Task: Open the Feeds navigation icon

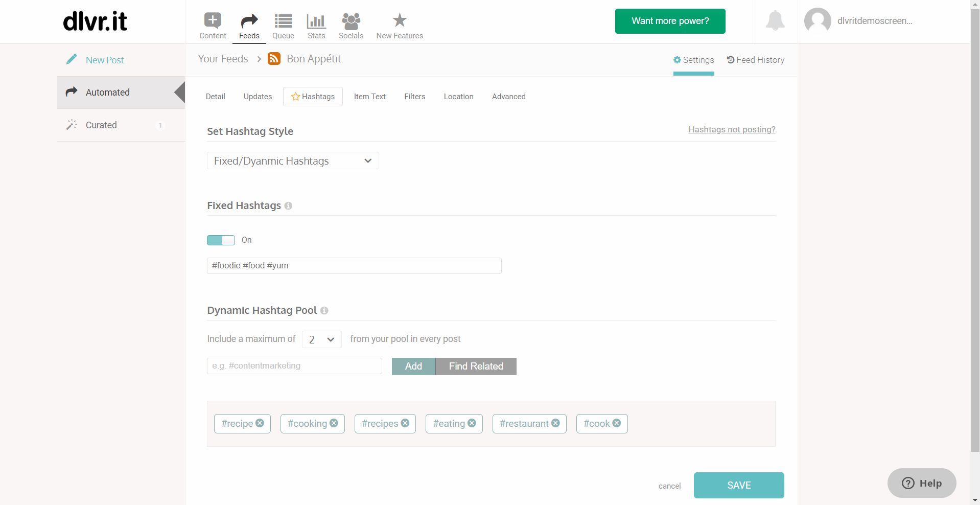Action: (x=249, y=21)
